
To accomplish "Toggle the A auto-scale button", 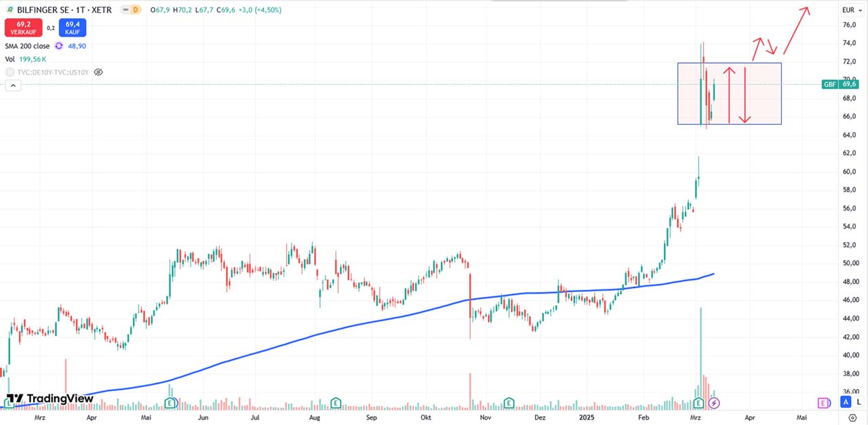I will (846, 402).
